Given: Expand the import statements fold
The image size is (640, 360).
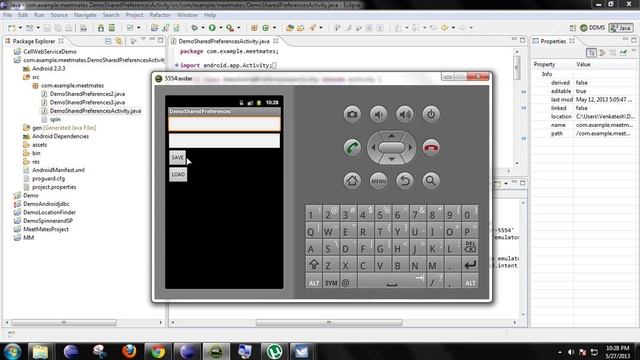Looking at the screenshot, I should coord(177,65).
